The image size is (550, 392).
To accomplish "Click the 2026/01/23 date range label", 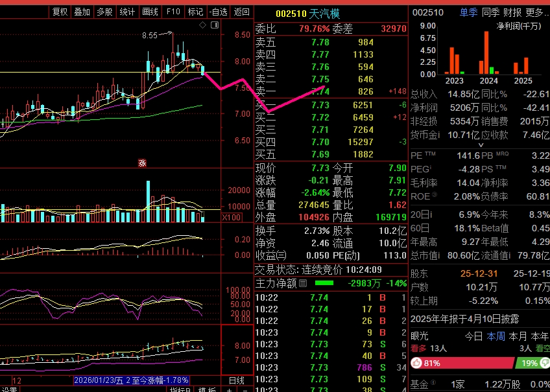I will [x=131, y=380].
